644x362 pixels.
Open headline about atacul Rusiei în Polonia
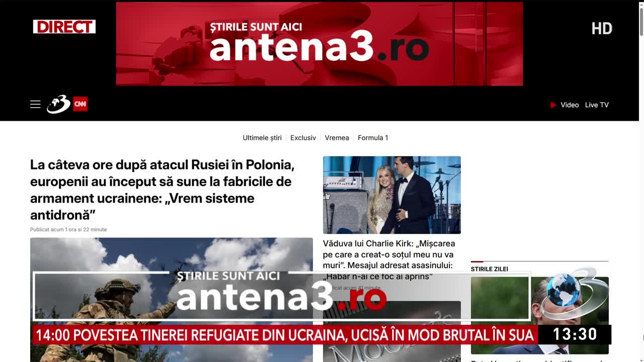click(x=162, y=190)
